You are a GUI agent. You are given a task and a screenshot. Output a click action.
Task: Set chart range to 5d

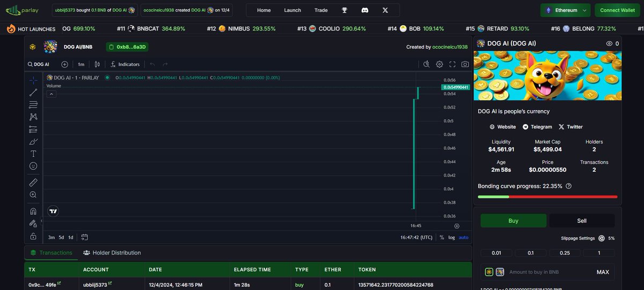[x=61, y=237]
